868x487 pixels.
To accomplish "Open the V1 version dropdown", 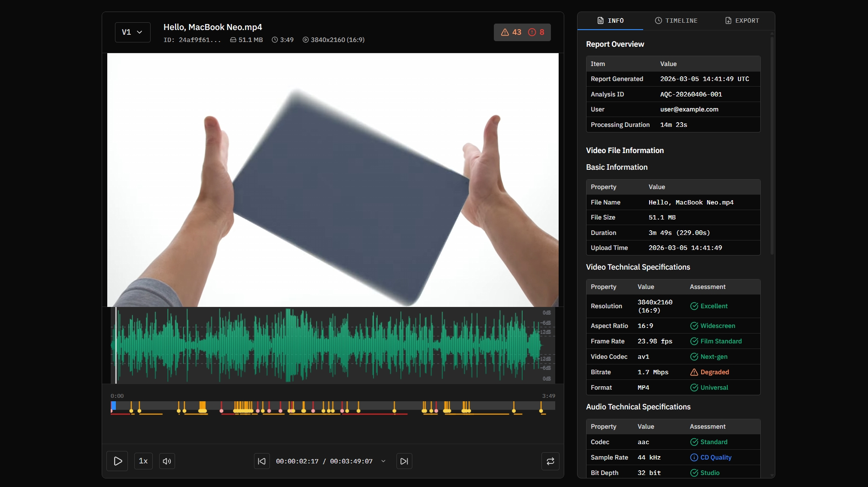I will [x=133, y=32].
